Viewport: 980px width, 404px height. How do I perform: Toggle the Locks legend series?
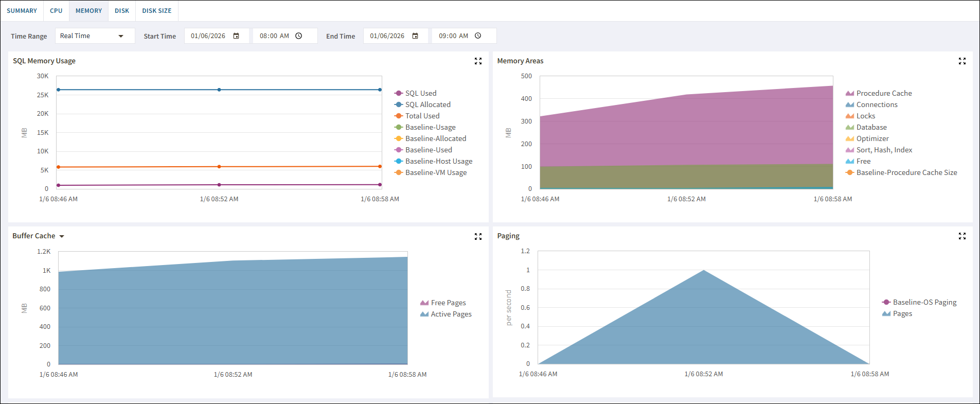click(x=860, y=116)
